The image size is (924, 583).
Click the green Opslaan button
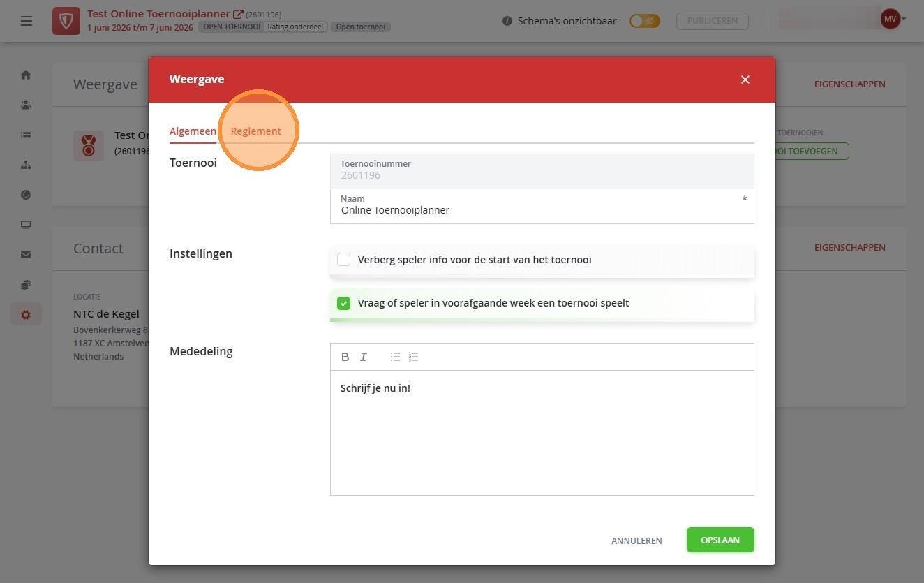[720, 540]
